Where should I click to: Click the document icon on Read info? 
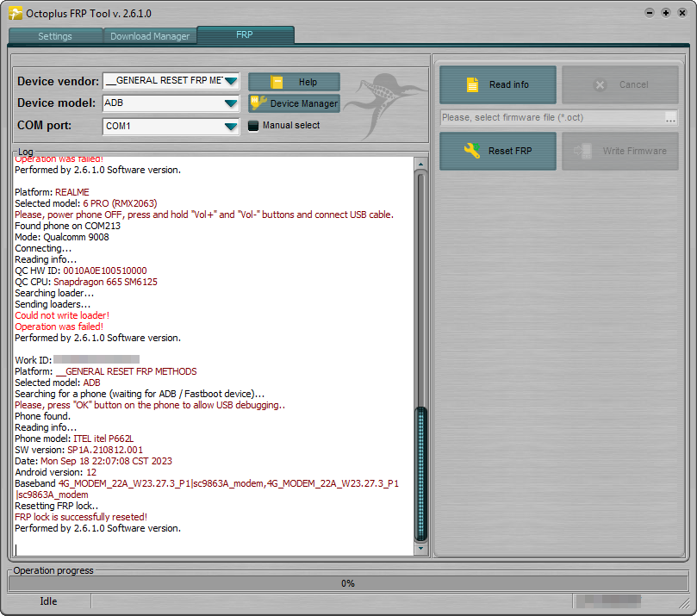pos(472,84)
